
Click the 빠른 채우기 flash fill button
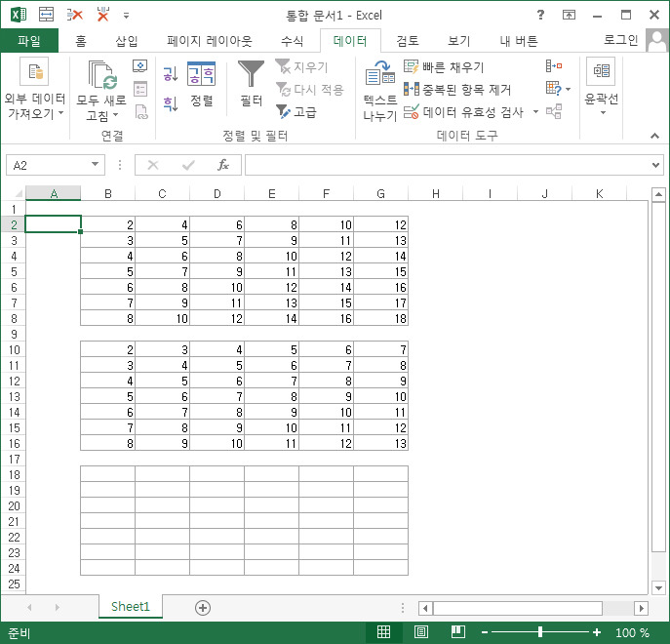pyautogui.click(x=444, y=66)
